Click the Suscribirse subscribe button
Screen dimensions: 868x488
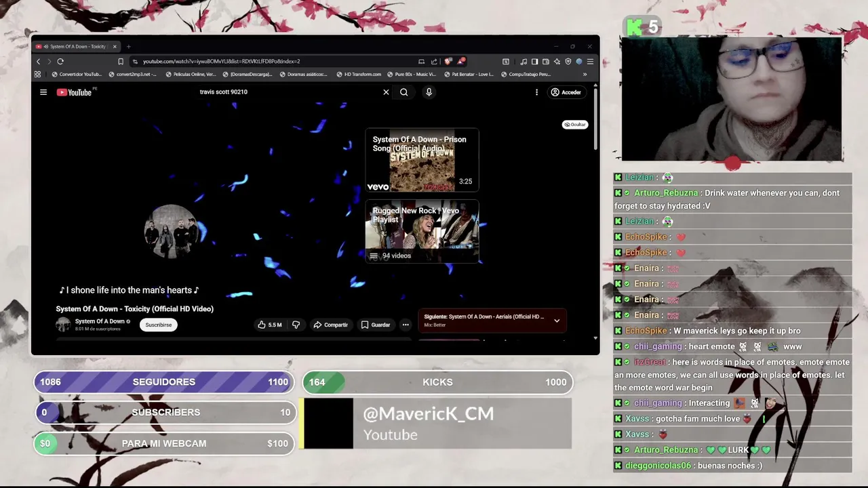(159, 325)
